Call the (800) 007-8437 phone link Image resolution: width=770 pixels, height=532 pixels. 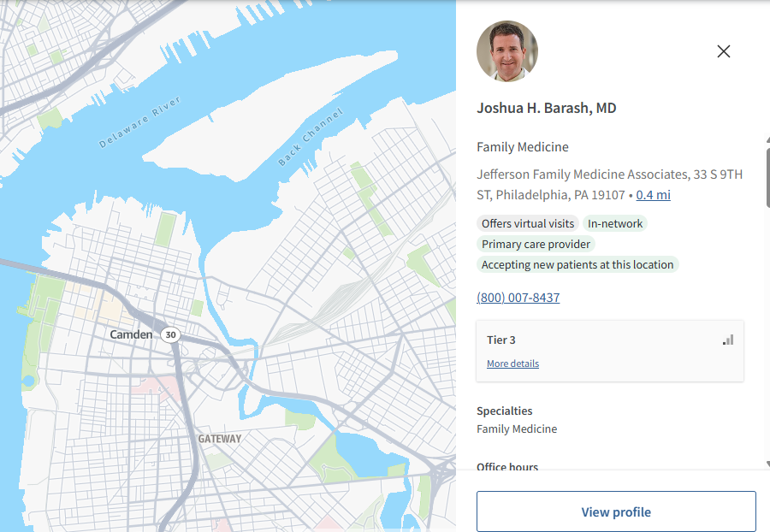coord(518,298)
